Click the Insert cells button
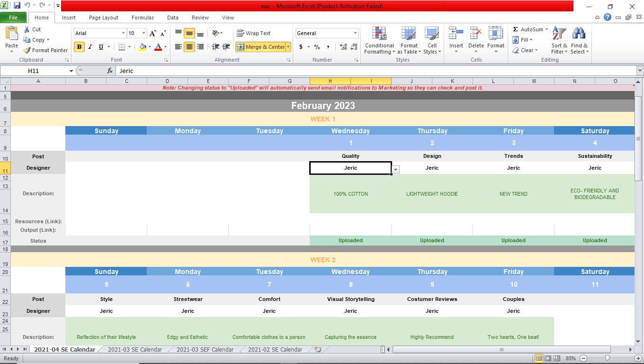The width and height of the screenshot is (644, 364). (456, 40)
